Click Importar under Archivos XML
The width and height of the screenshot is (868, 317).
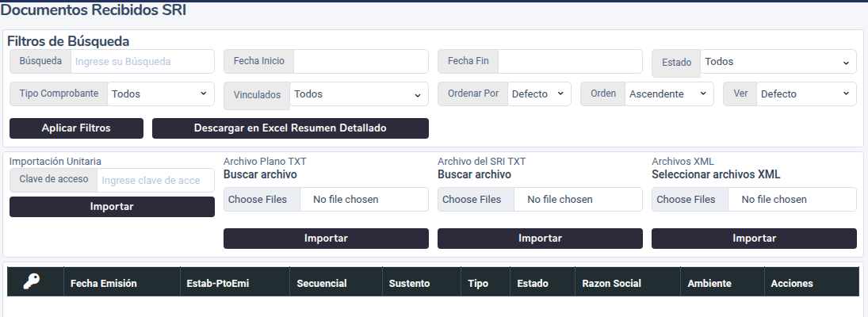(754, 239)
